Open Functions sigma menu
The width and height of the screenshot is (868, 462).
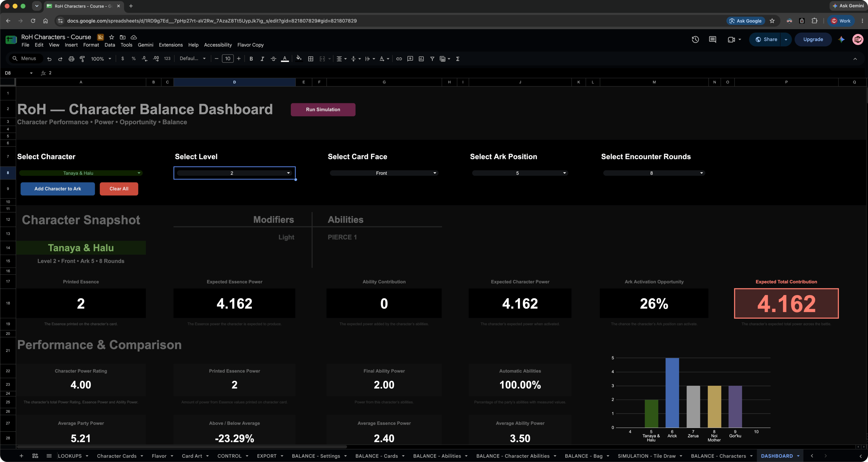pyautogui.click(x=458, y=59)
